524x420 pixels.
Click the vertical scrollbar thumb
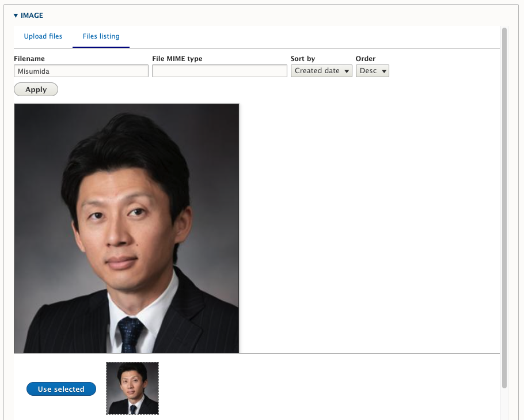pos(504,207)
